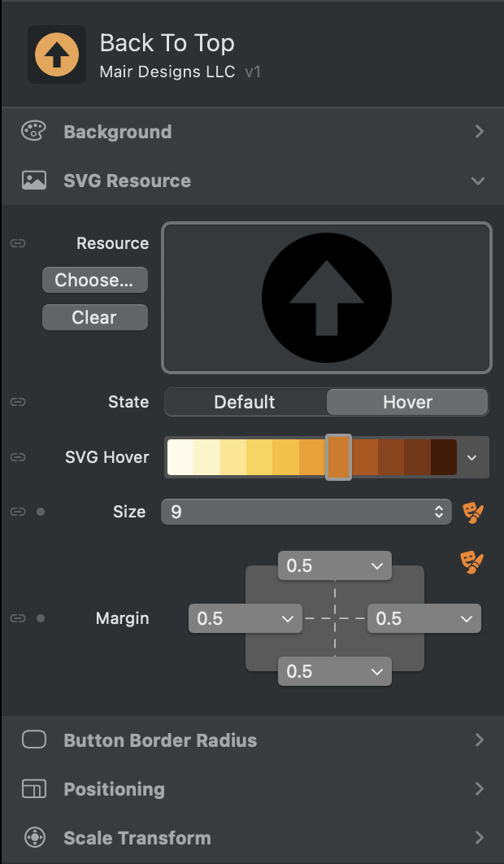Click the theater masks icon above Margin
Screen dimensions: 504x864
pos(472,561)
